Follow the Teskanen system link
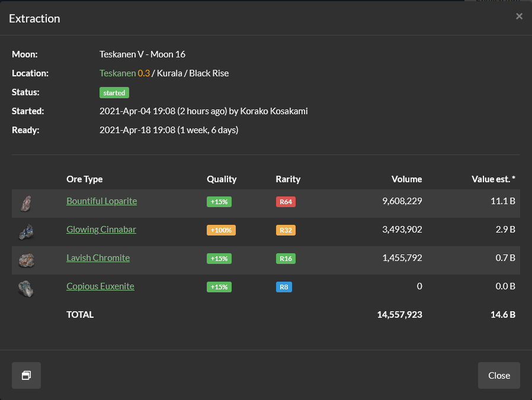Viewport: 532px width, 400px height. tap(117, 73)
